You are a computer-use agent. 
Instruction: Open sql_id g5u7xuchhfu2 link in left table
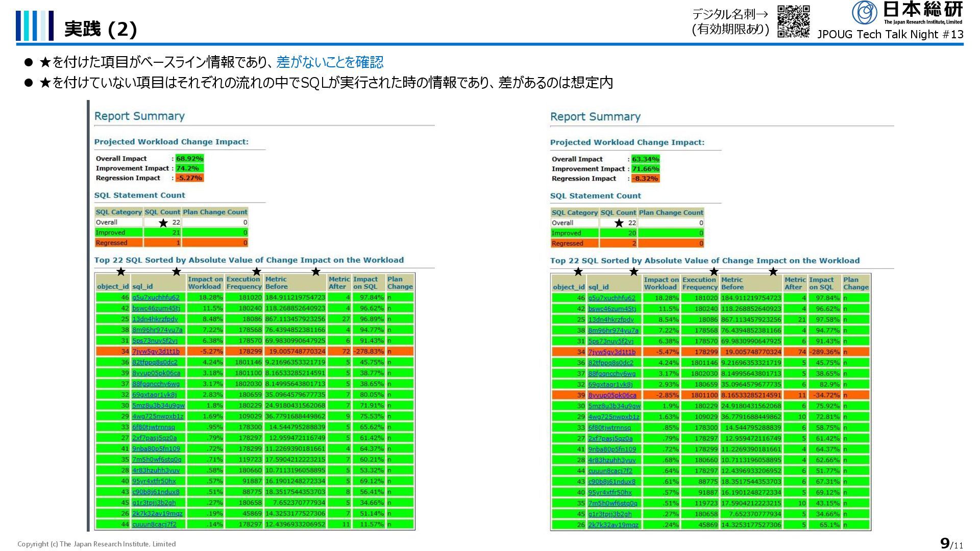[x=156, y=297]
